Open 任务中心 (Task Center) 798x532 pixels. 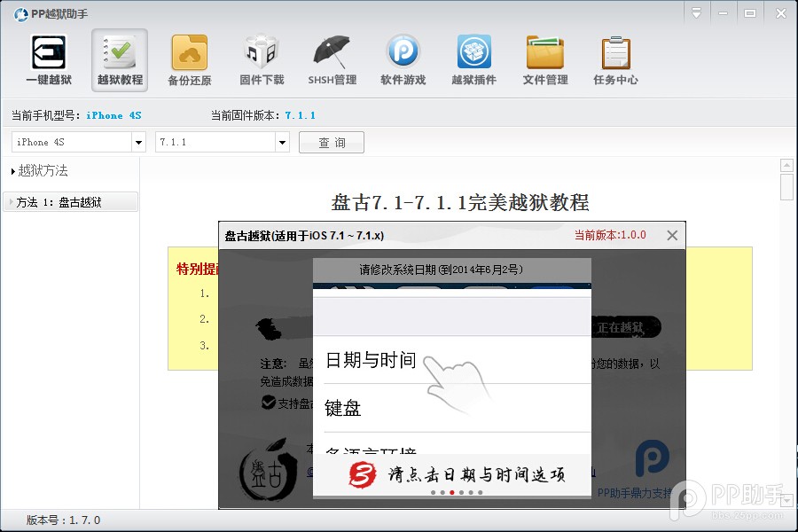615,59
